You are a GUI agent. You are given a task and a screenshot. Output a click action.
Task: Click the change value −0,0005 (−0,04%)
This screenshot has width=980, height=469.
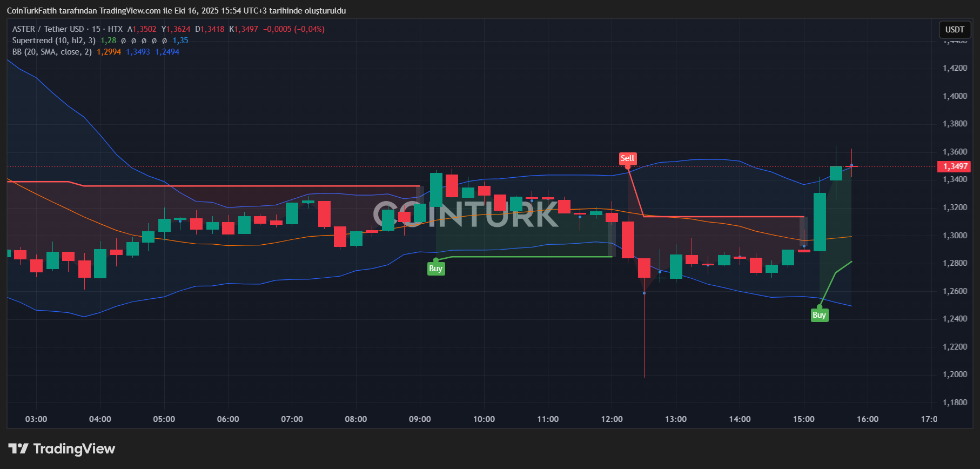pos(294,29)
